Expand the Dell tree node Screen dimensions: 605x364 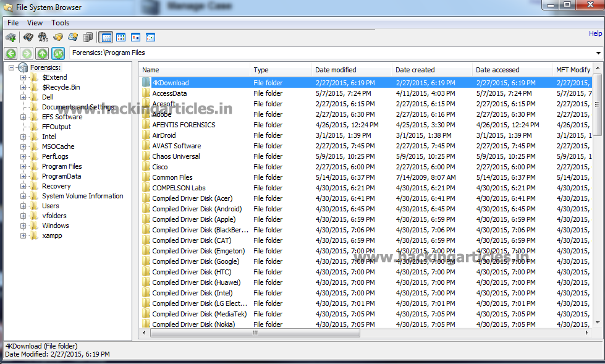[x=23, y=97]
